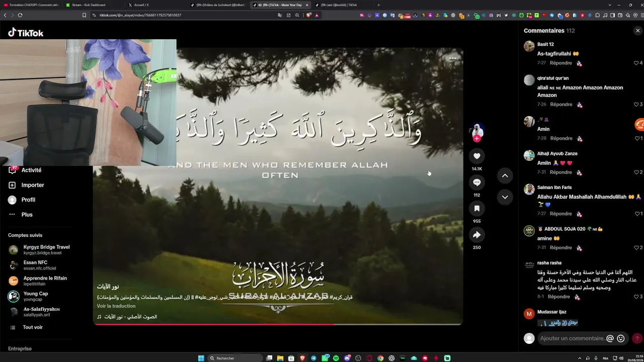Reply to Salman Ibn Faris's comment
The image size is (644, 362).
click(560, 214)
